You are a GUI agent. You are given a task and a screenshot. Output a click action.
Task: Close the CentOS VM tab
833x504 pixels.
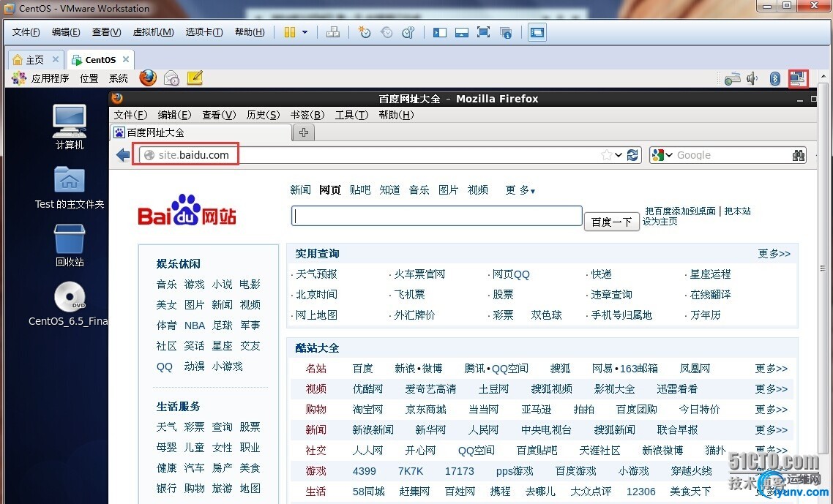(126, 59)
